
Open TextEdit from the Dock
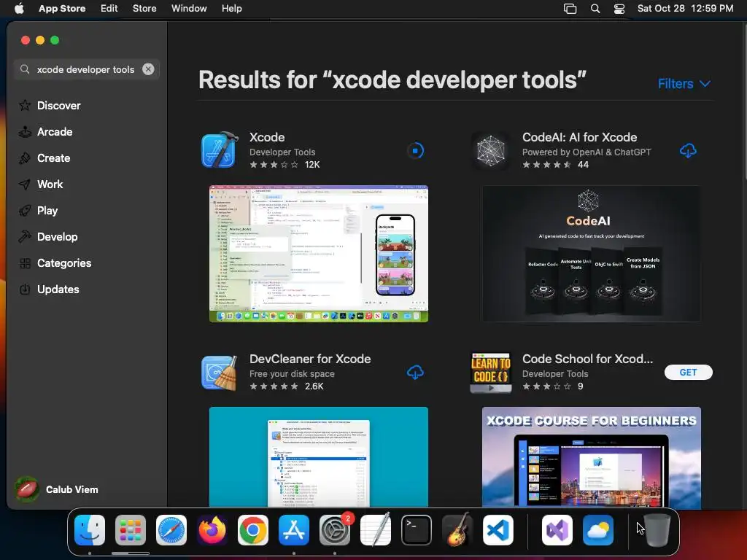point(376,530)
